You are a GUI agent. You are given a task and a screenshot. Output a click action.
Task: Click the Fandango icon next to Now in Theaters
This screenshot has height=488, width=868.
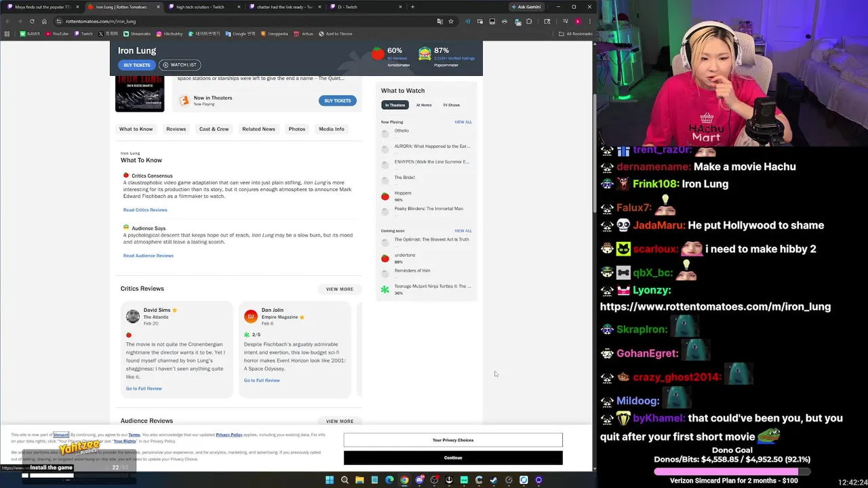point(184,101)
